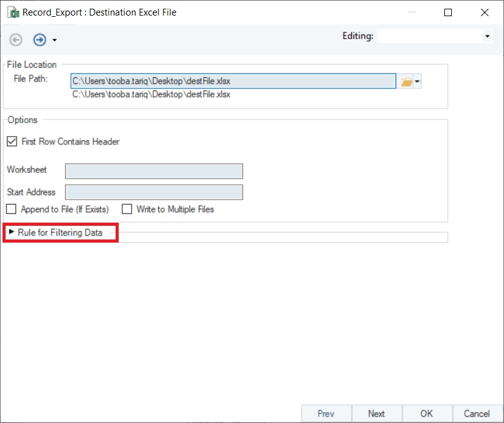504x423 pixels.
Task: Click into the File Path text field
Action: coord(233,81)
